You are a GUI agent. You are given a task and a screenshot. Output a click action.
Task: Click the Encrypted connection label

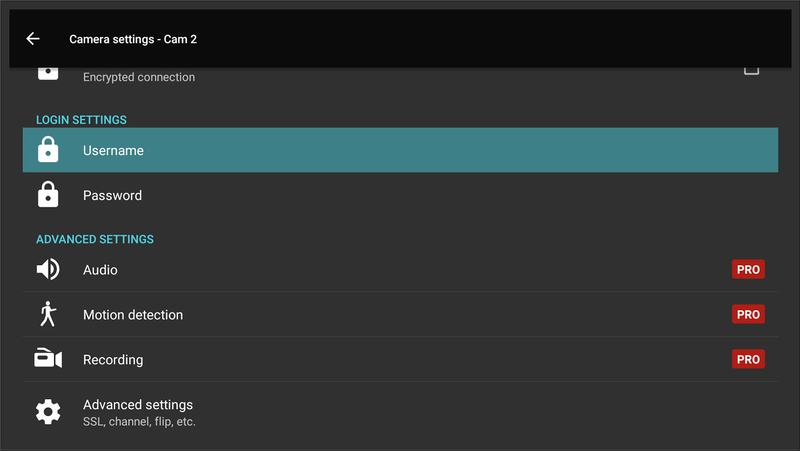(x=139, y=77)
